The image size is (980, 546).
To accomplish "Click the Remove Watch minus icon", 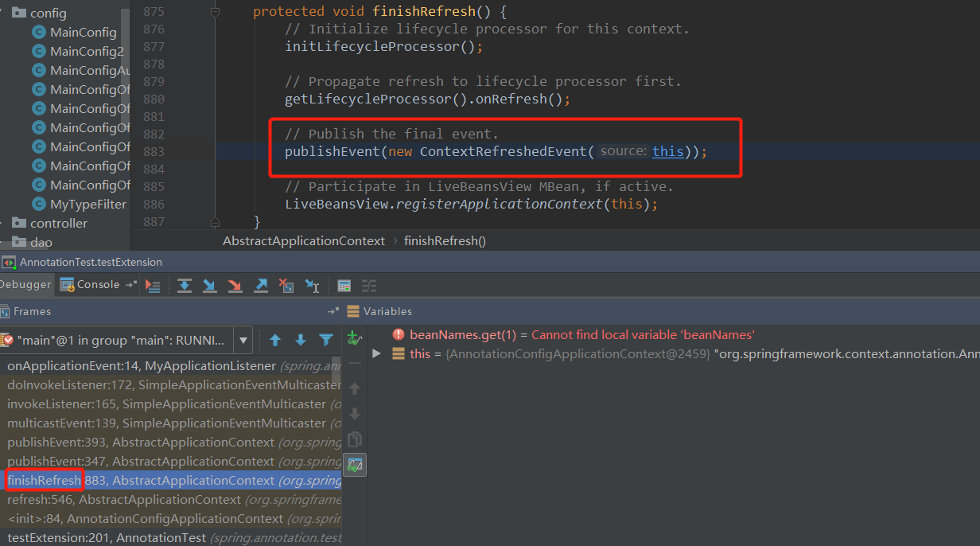I will click(x=355, y=363).
